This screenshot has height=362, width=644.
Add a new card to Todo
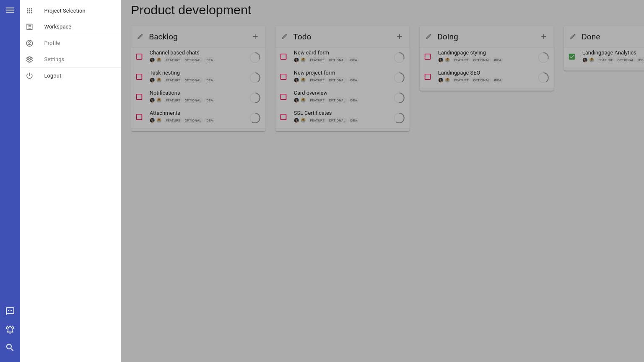click(x=399, y=37)
